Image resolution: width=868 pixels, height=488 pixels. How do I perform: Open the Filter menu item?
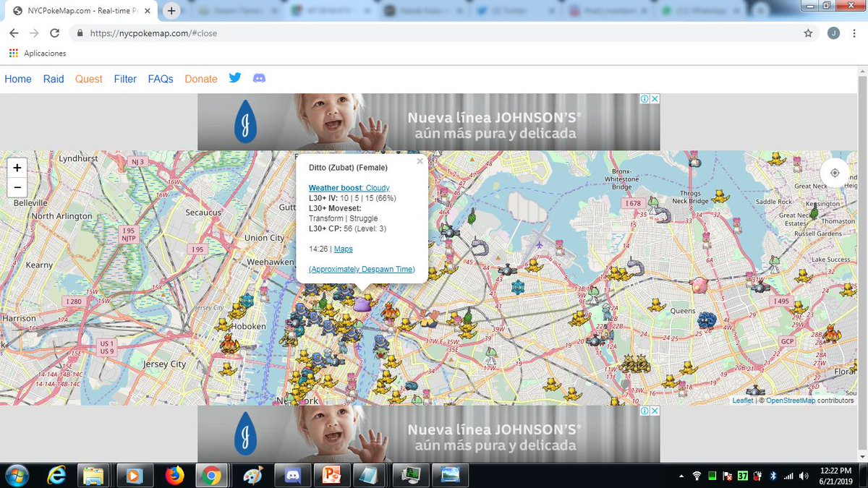125,79
